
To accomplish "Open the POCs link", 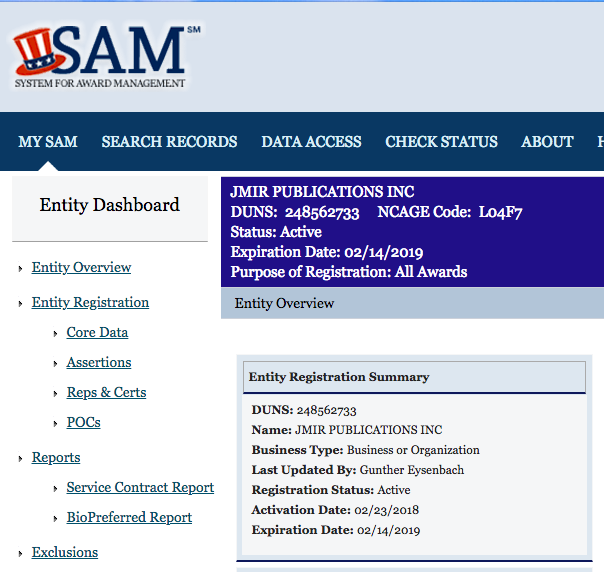I will [x=83, y=423].
